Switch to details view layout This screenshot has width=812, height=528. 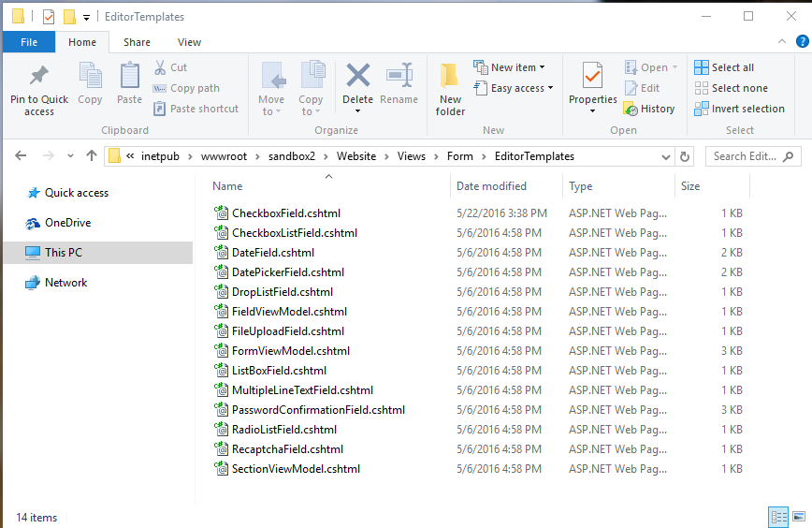pos(778,517)
